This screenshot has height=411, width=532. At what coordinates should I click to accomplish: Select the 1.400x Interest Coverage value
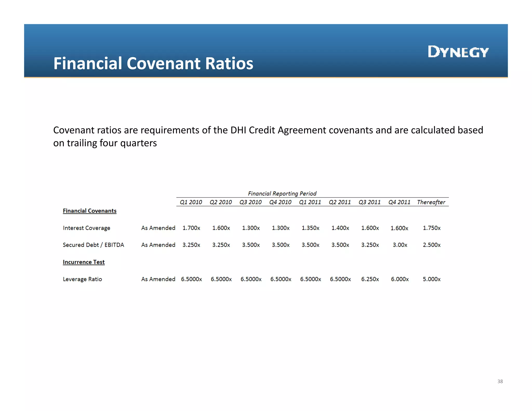pos(340,228)
